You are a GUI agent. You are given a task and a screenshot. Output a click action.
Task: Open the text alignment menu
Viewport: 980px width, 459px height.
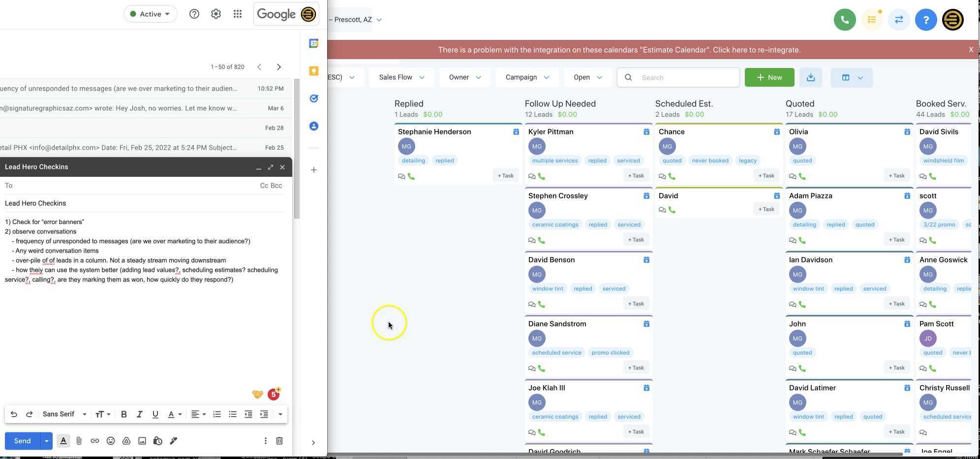(198, 414)
